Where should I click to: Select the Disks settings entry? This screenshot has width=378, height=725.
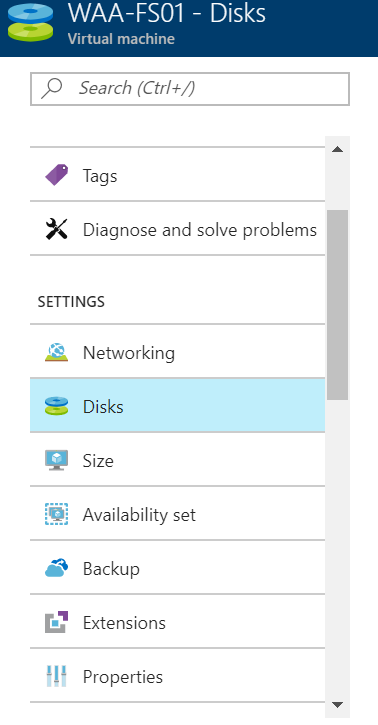click(x=177, y=406)
